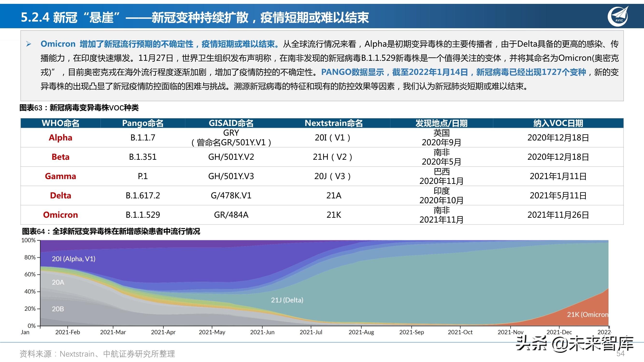644x362 pixels.
Task: Click the 'WHO命名' column header
Action: pyautogui.click(x=60, y=123)
